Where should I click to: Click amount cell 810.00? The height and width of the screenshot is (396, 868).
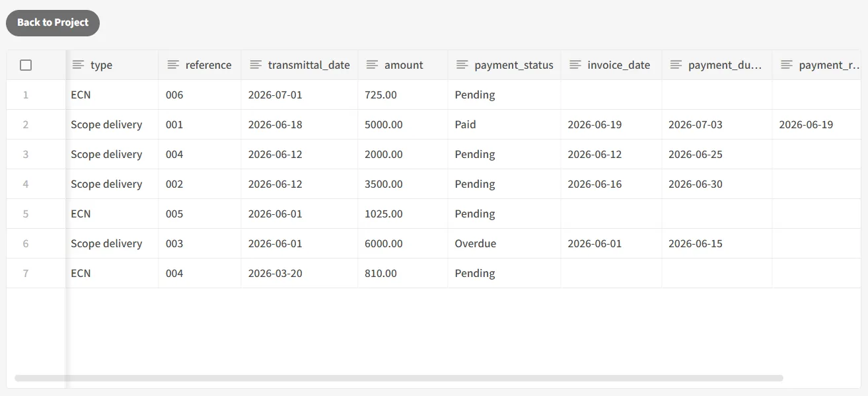pyautogui.click(x=403, y=273)
